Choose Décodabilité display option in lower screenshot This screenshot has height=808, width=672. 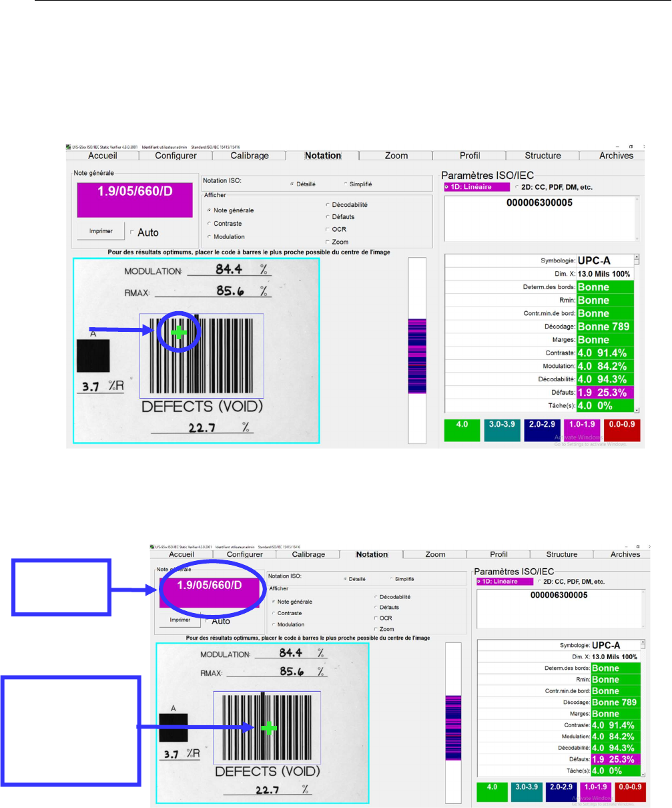click(x=392, y=596)
